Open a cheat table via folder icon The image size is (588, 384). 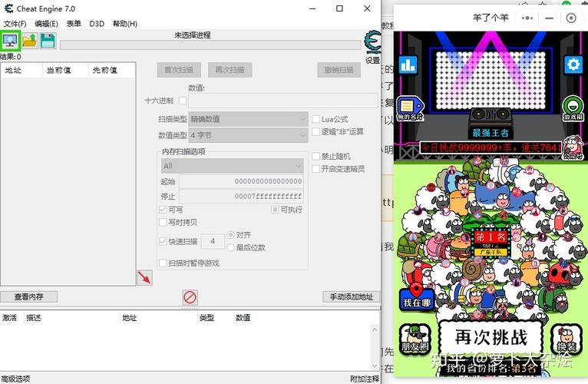click(x=30, y=41)
